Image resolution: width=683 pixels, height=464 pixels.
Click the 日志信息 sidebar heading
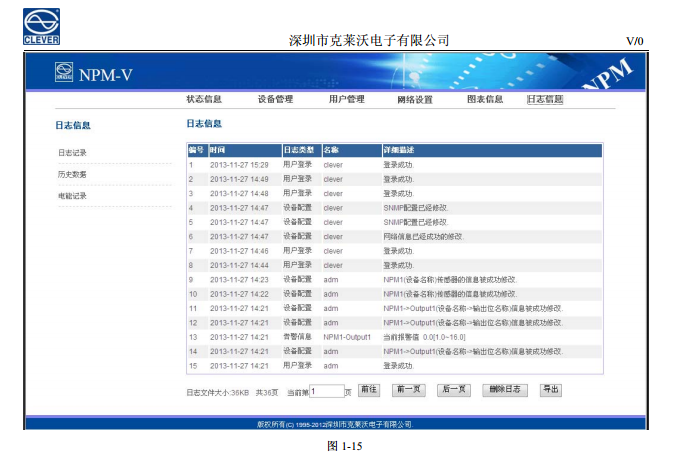tap(73, 125)
